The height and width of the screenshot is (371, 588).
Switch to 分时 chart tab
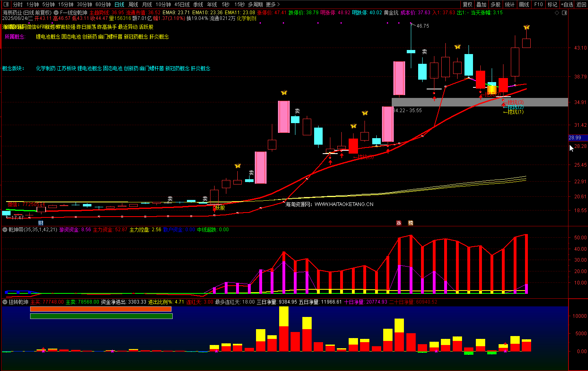click(17, 4)
